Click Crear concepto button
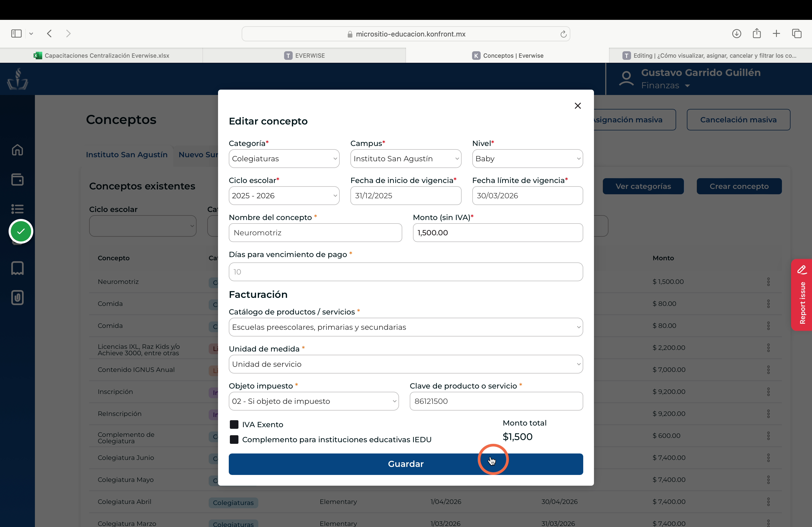Viewport: 812px width, 527px height. (739, 186)
